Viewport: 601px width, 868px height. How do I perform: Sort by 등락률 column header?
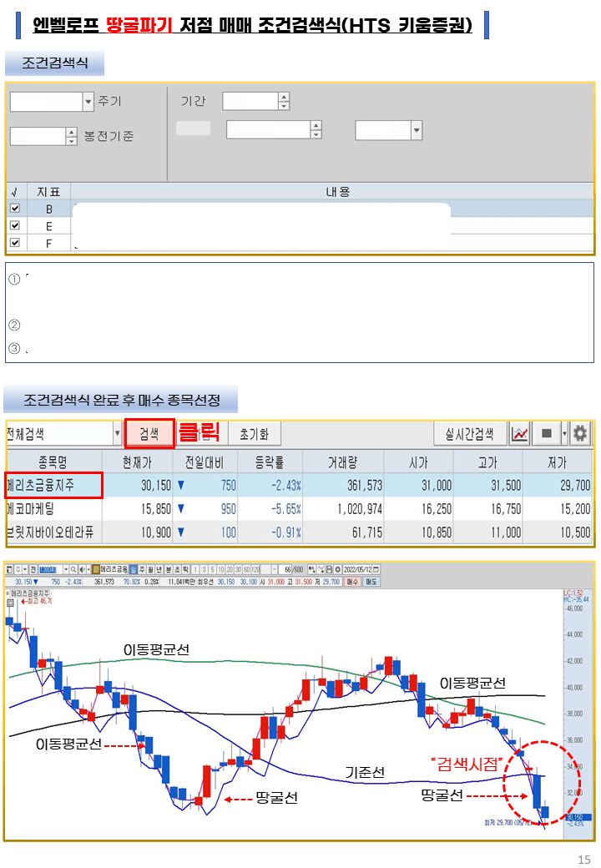[x=269, y=462]
